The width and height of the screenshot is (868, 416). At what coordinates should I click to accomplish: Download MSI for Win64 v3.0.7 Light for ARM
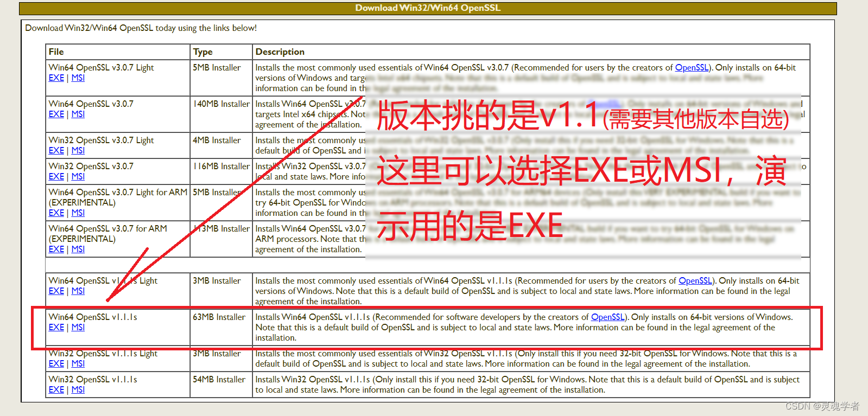click(x=78, y=213)
